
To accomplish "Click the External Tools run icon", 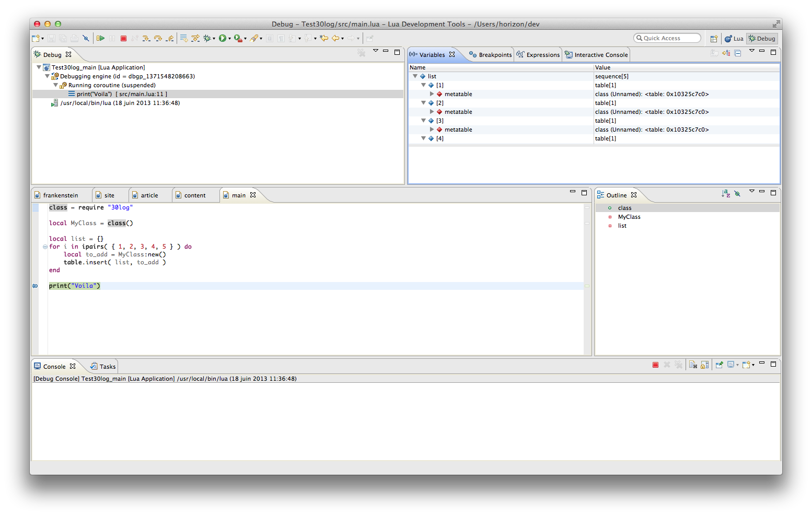I will tap(238, 38).
